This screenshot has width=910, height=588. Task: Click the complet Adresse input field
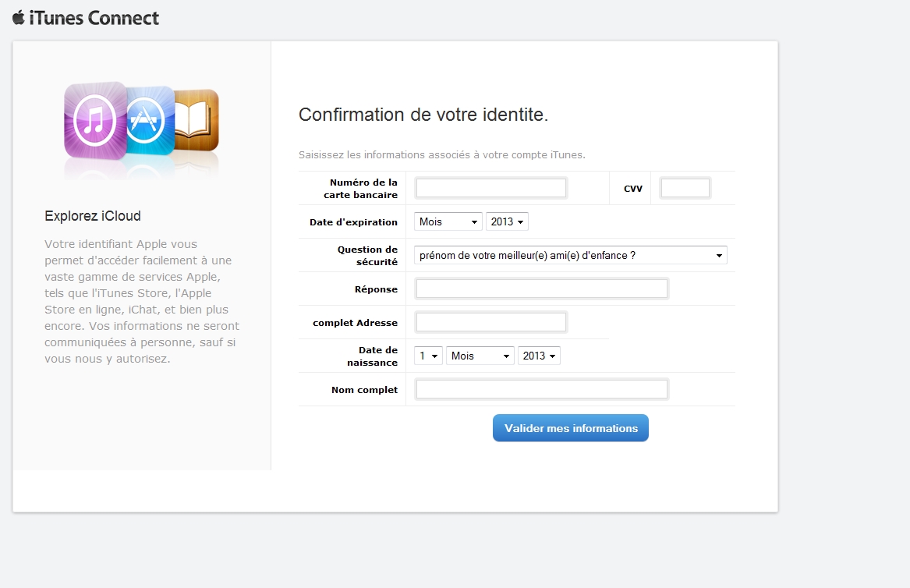point(491,322)
